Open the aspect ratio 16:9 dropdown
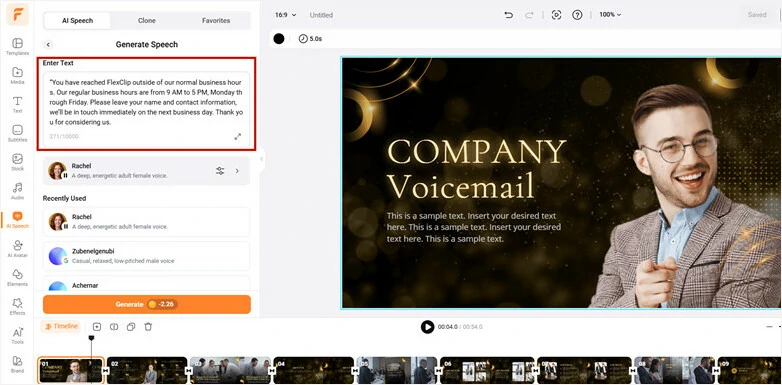Viewport: 782px width, 385px height. (x=285, y=15)
